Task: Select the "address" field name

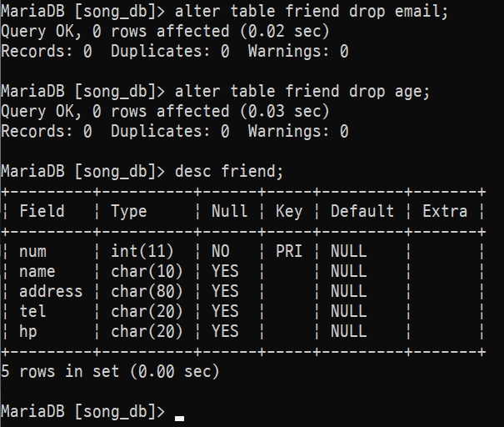Action: [x=51, y=291]
